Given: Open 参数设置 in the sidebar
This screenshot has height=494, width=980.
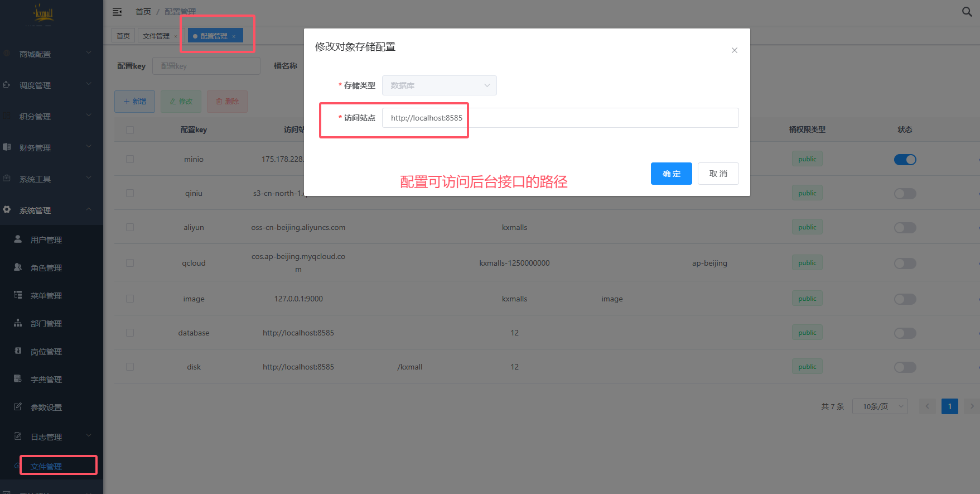Looking at the screenshot, I should pos(46,407).
